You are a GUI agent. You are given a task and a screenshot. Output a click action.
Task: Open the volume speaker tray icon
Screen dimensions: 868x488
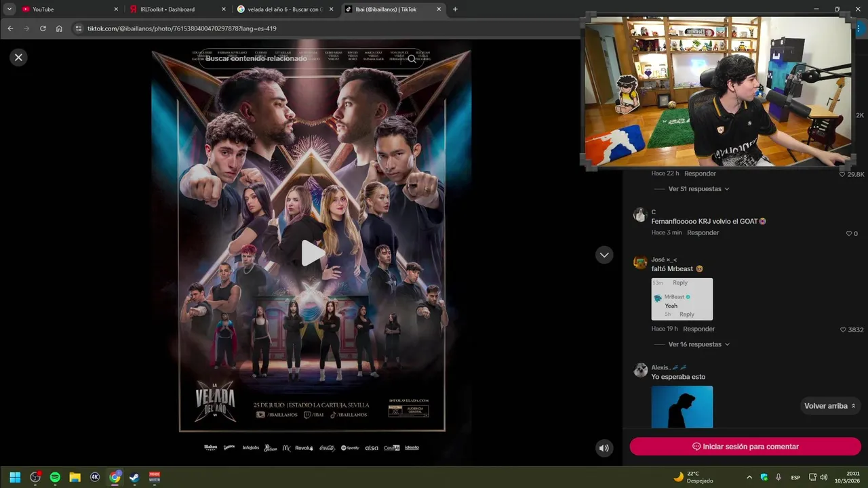tap(823, 477)
